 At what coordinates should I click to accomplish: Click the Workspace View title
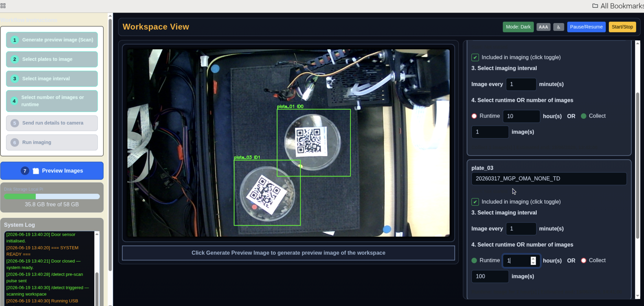(x=156, y=27)
